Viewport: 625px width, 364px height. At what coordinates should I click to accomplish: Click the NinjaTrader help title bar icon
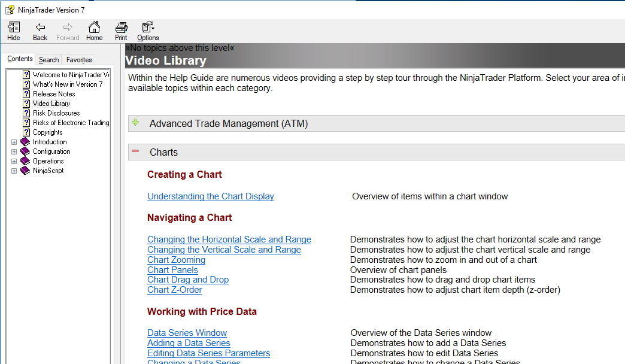10,10
